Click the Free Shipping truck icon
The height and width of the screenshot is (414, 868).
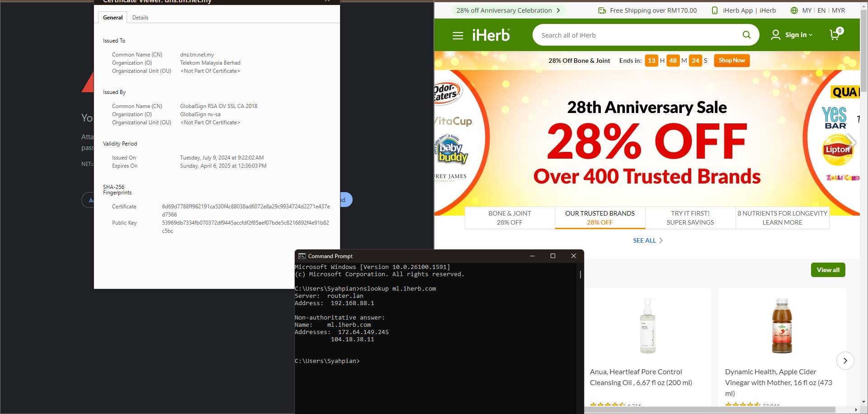point(602,10)
